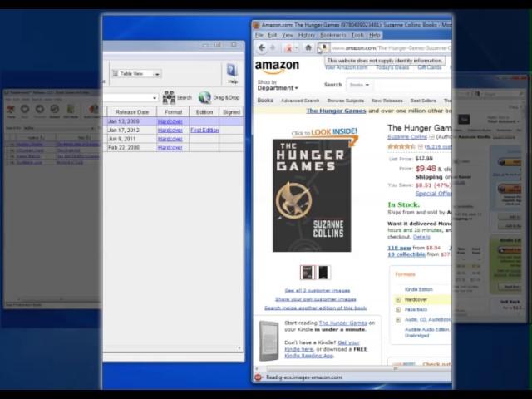Click the Amazon search text field
The width and height of the screenshot is (532, 399).
tap(412, 85)
